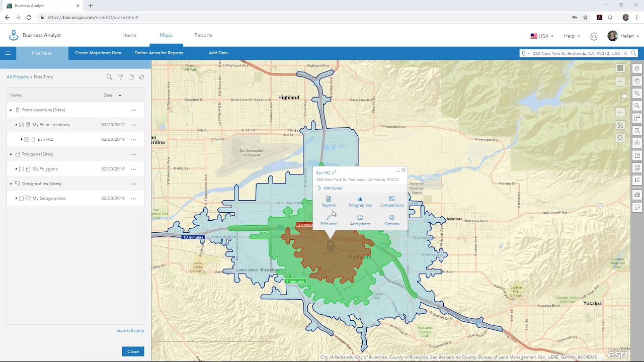Screen dimensions: 644x362
Task: Open the filter funnel in project panel
Action: click(x=120, y=77)
